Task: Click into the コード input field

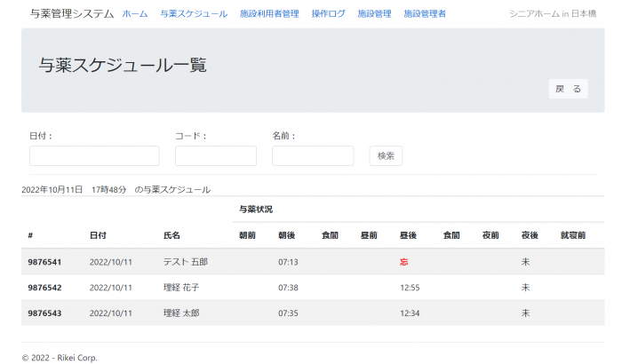Action: (x=216, y=156)
